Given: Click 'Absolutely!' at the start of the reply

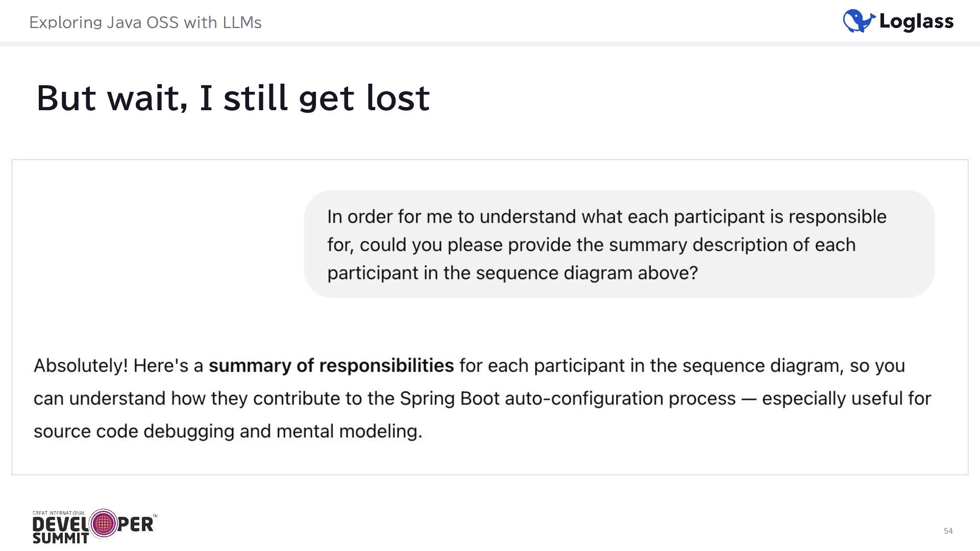Looking at the screenshot, I should [81, 366].
